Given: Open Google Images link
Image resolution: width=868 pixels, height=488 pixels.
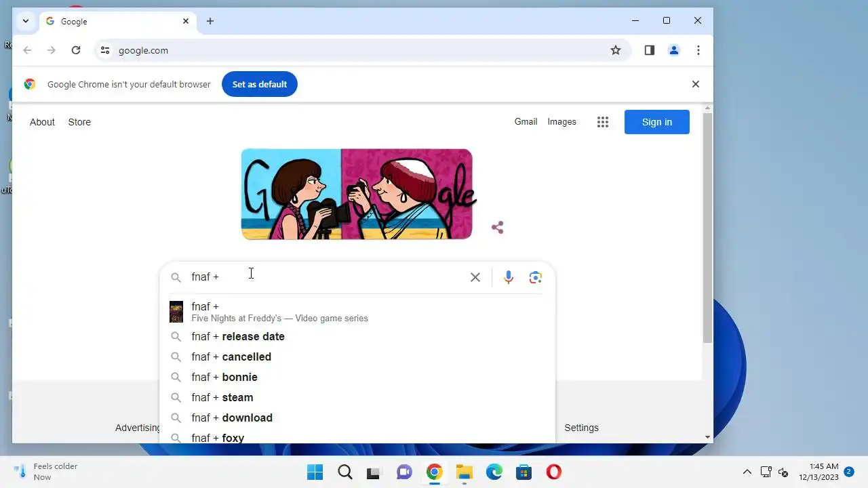Looking at the screenshot, I should pyautogui.click(x=562, y=122).
